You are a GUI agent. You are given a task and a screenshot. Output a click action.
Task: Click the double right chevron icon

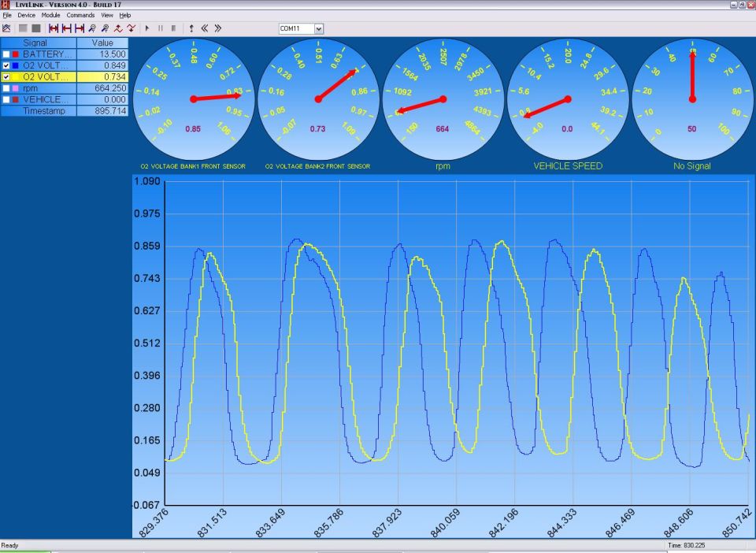[x=218, y=28]
